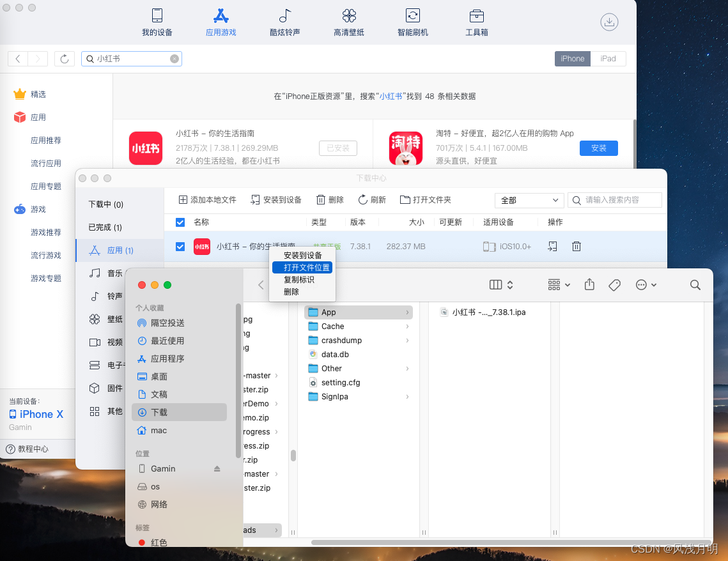Install 淘特 with the blue 安装 button

pos(598,148)
